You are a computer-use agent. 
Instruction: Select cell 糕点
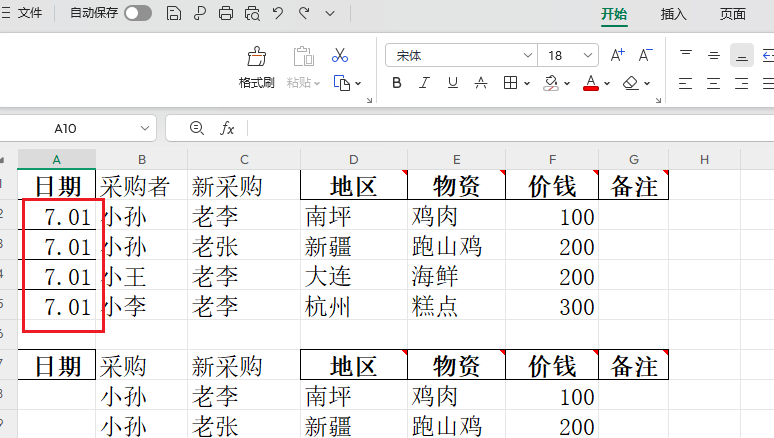coord(456,307)
